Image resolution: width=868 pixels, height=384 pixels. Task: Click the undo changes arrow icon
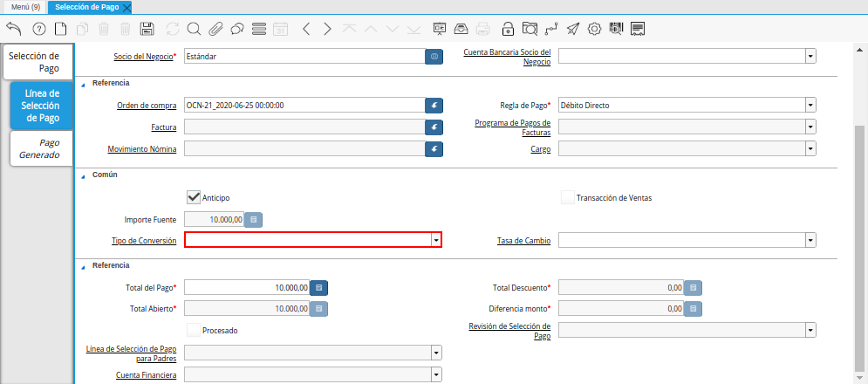point(13,29)
